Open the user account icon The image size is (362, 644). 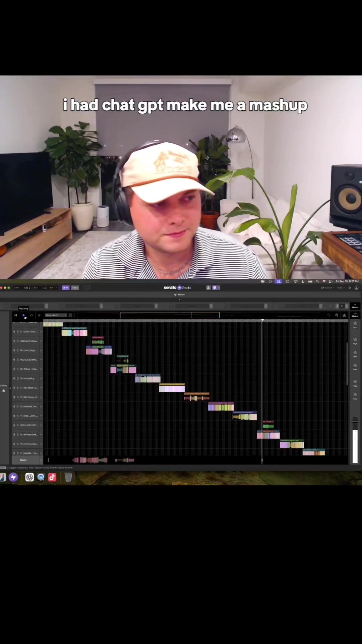[x=356, y=288]
